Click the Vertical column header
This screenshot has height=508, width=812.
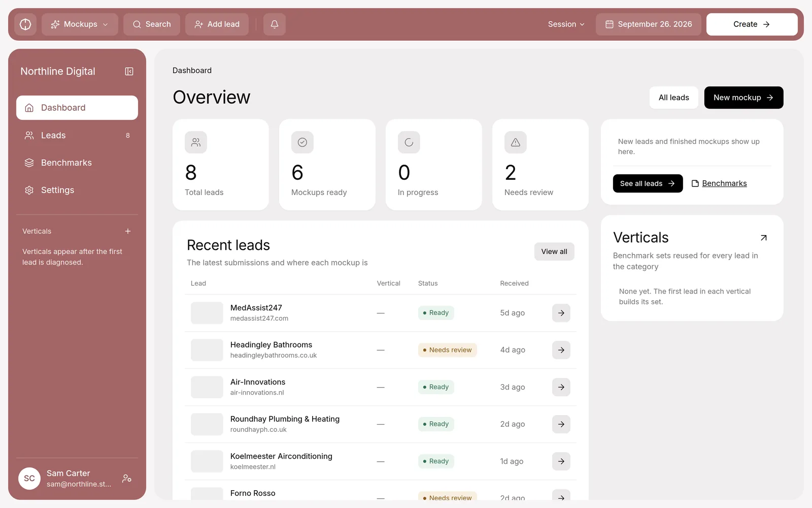point(389,283)
